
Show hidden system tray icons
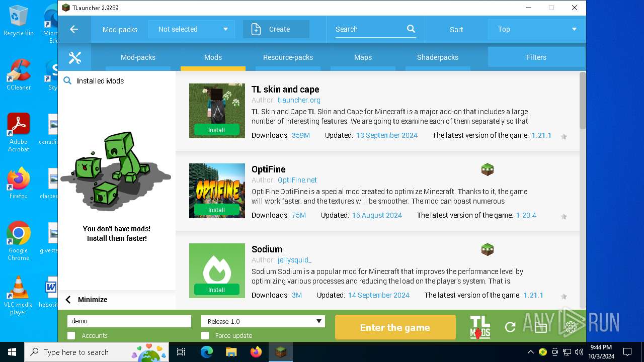530,352
